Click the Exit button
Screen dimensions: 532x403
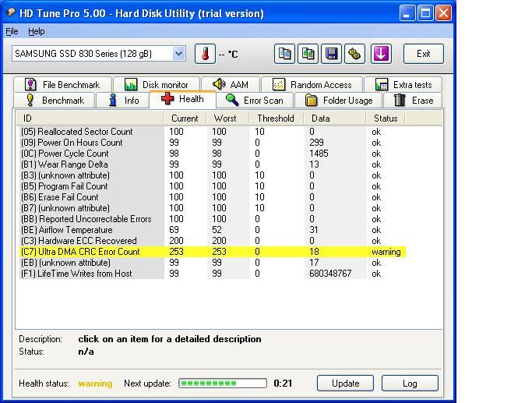[x=424, y=54]
